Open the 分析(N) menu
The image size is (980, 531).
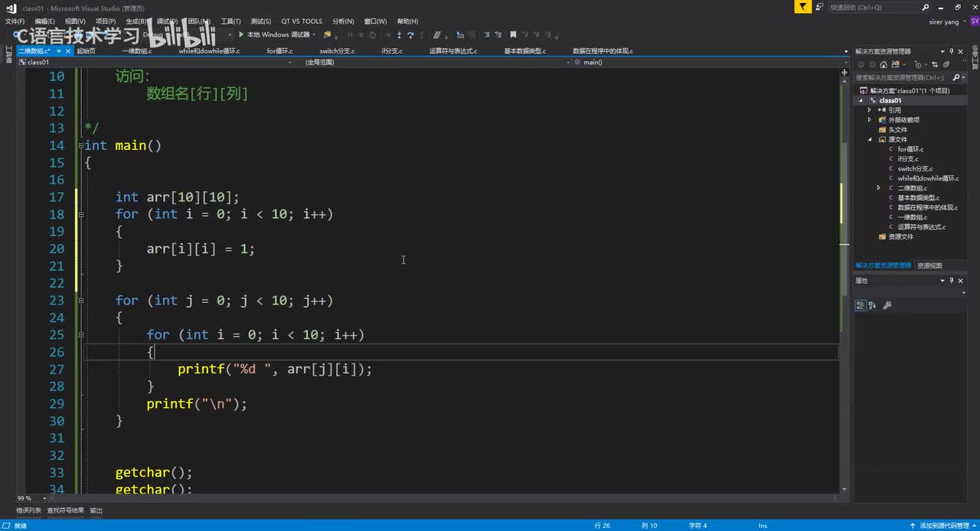pyautogui.click(x=343, y=21)
